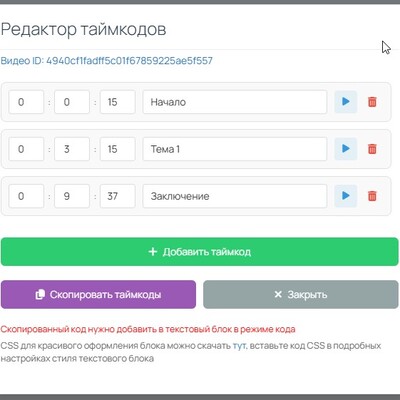Close the editor with Закрыть button
The width and height of the screenshot is (400, 400).
pyautogui.click(x=301, y=294)
